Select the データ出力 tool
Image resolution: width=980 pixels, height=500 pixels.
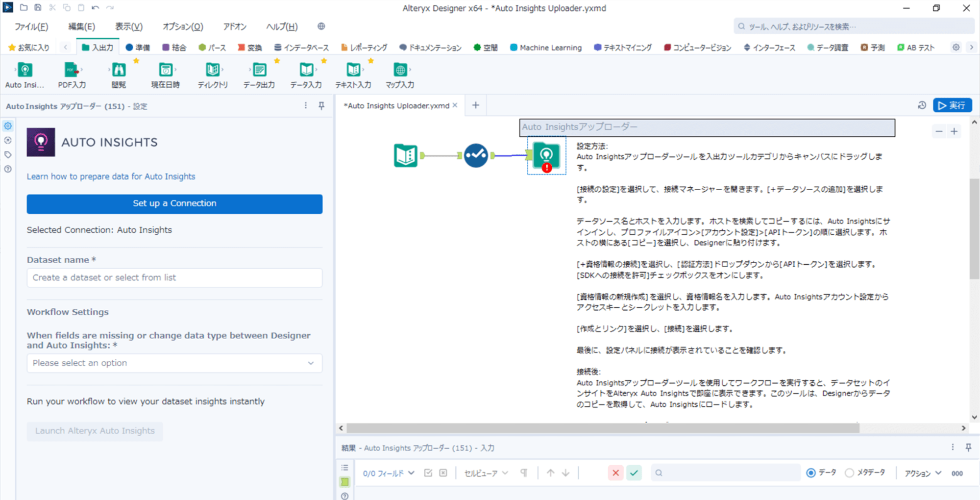[259, 75]
